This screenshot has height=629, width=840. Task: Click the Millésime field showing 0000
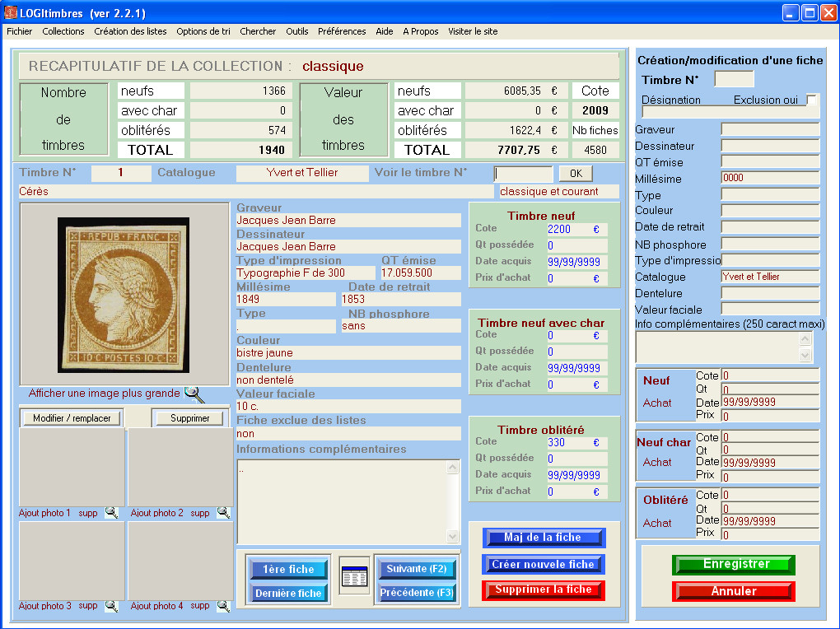point(770,178)
